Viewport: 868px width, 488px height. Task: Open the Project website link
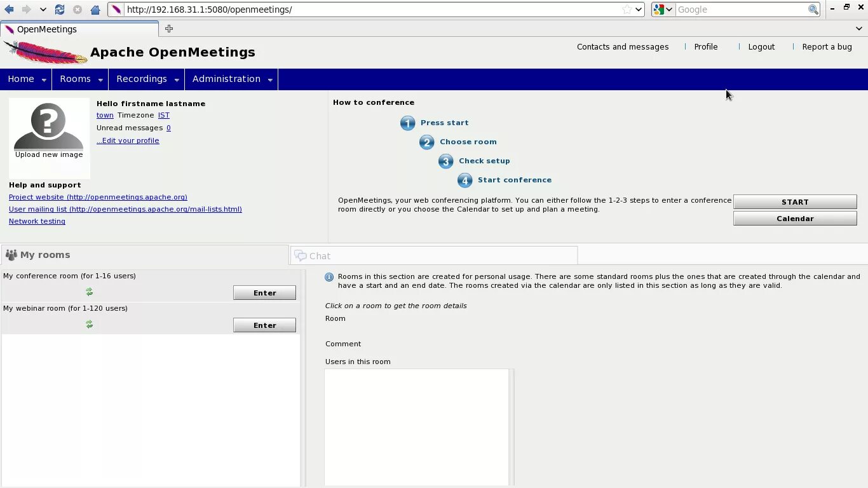98,197
